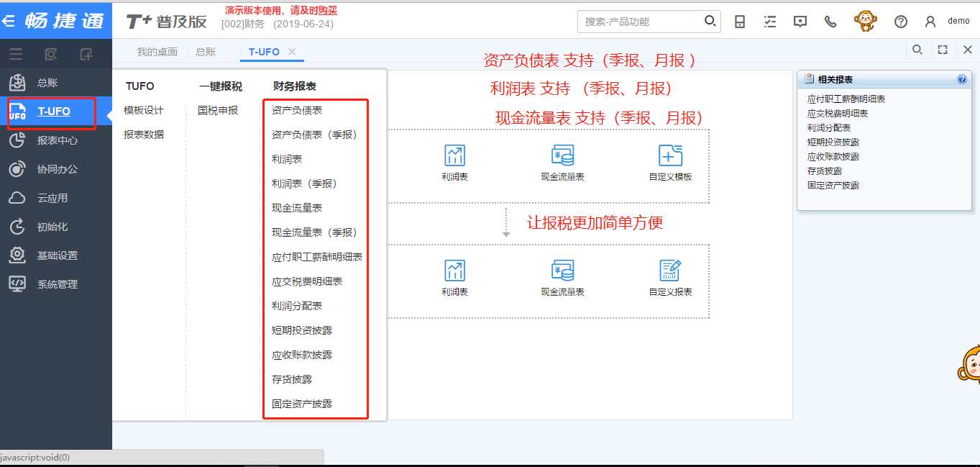Screen dimensions: 980x467
Task: Open the 系统管理 monitor icon
Action: (17, 284)
